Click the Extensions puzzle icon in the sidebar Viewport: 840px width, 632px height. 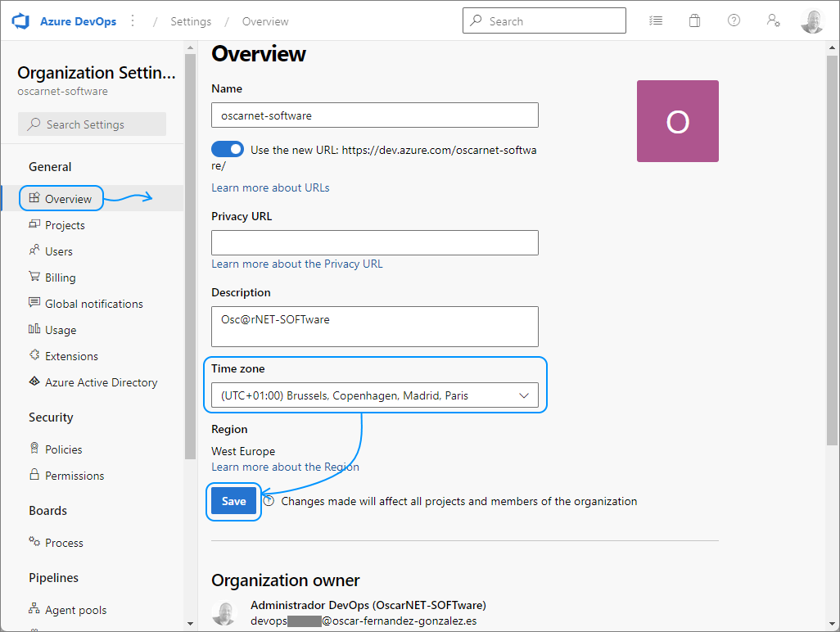pos(34,355)
